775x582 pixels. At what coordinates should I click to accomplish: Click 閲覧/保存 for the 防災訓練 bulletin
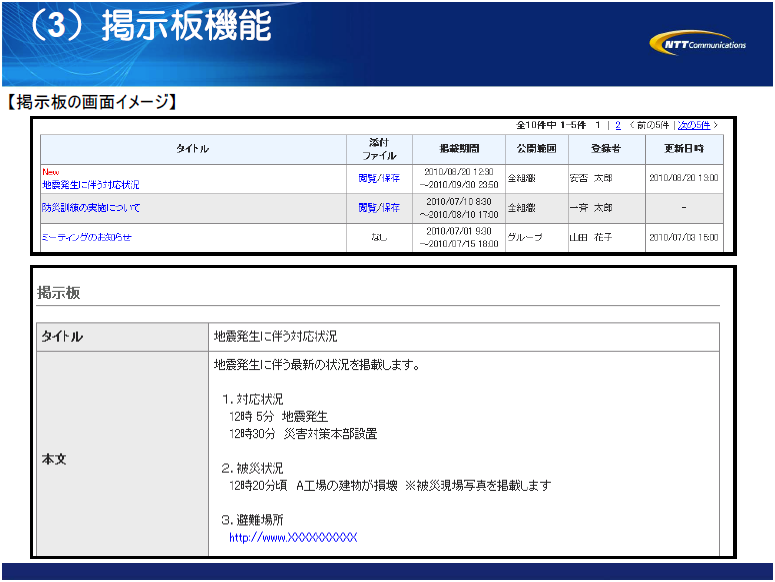(379, 208)
